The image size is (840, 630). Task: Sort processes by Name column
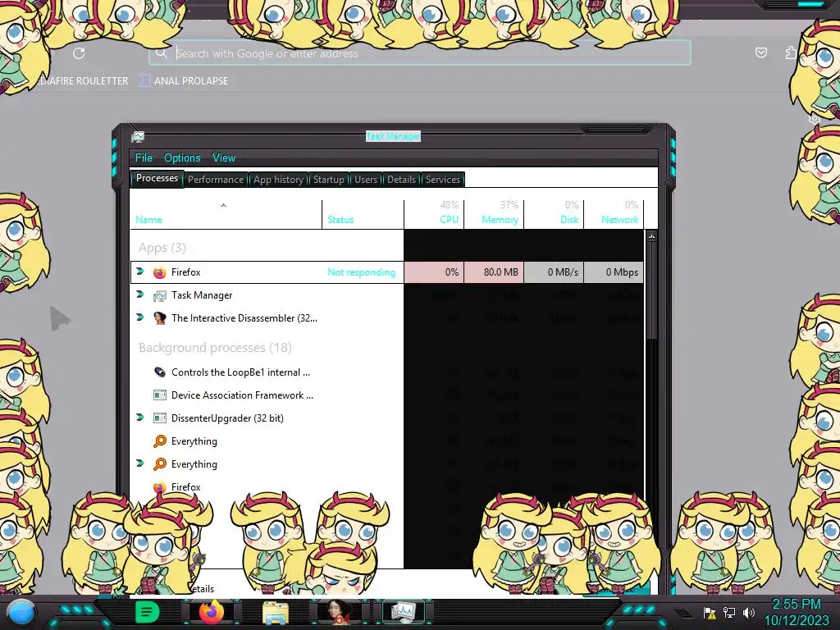tap(148, 220)
